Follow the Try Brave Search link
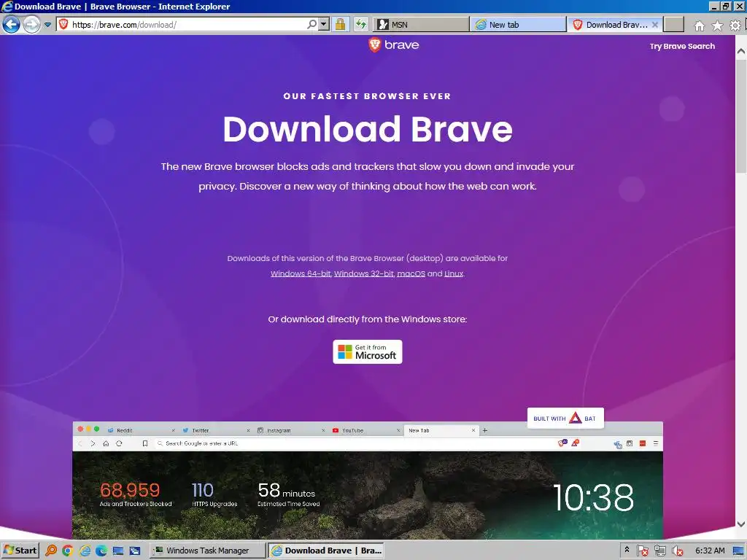 click(682, 46)
